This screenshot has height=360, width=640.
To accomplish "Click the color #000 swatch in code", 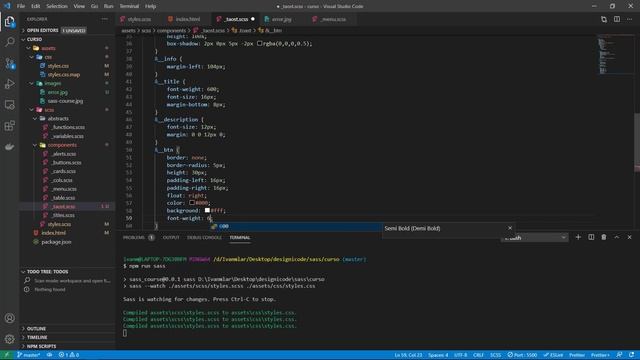I will tap(192, 202).
